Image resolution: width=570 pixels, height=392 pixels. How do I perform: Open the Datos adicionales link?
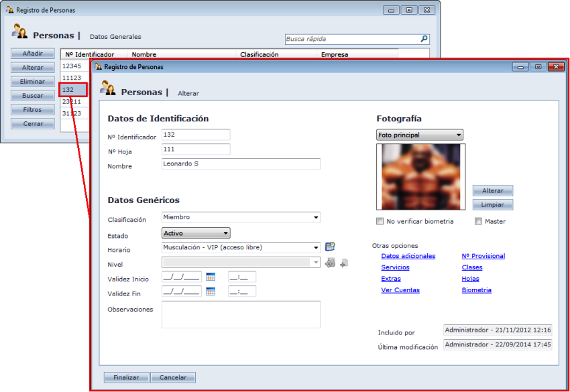[408, 256]
